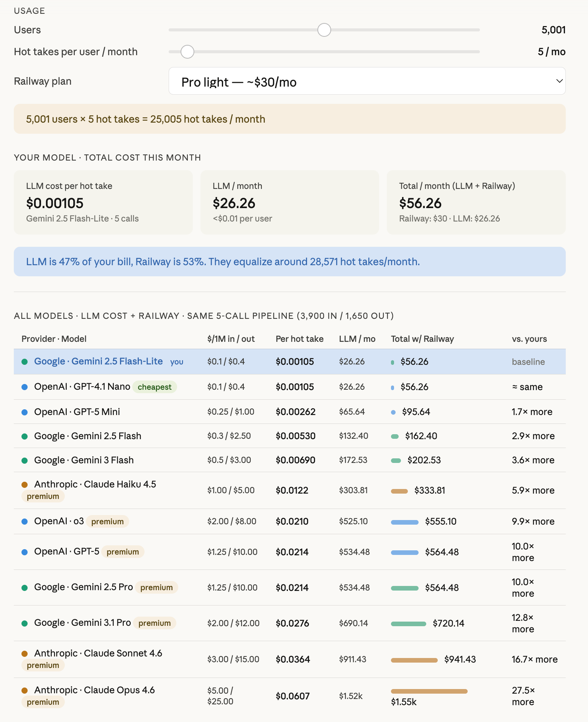Select the OpenAI · GPT-4.1 Nano model name
This screenshot has height=722, width=588.
[82, 387]
